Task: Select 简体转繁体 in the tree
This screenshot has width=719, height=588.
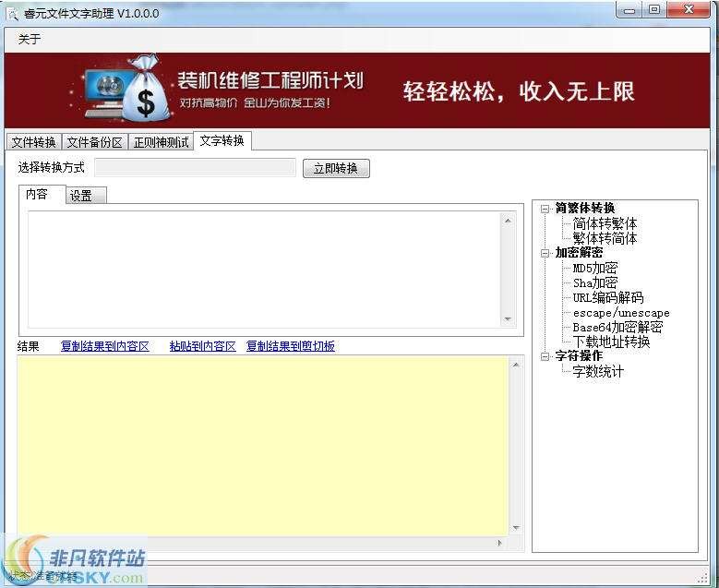Action: 605,223
